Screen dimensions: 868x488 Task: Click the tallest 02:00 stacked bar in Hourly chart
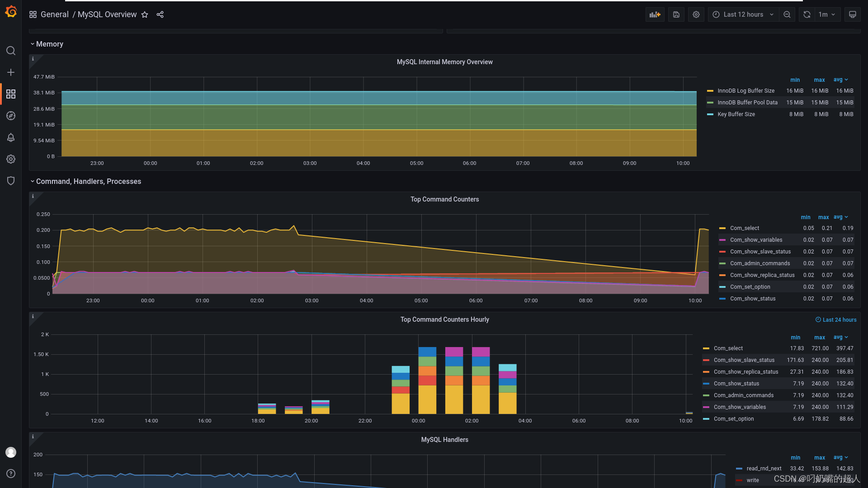(x=481, y=380)
